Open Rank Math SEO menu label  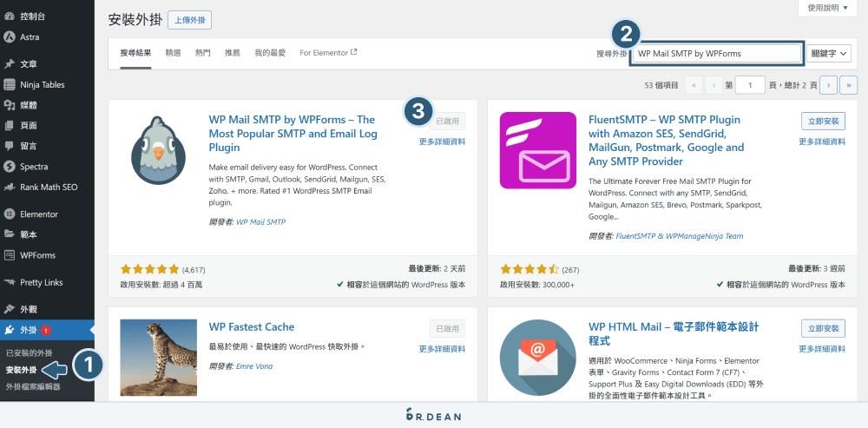click(x=49, y=188)
